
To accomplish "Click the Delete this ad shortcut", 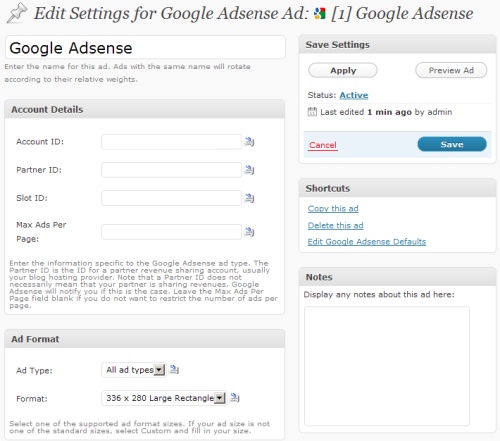I will pyautogui.click(x=335, y=225).
